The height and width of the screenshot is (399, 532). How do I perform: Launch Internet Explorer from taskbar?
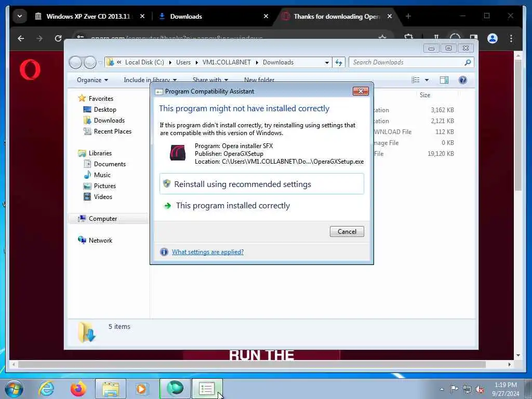[x=46, y=389]
